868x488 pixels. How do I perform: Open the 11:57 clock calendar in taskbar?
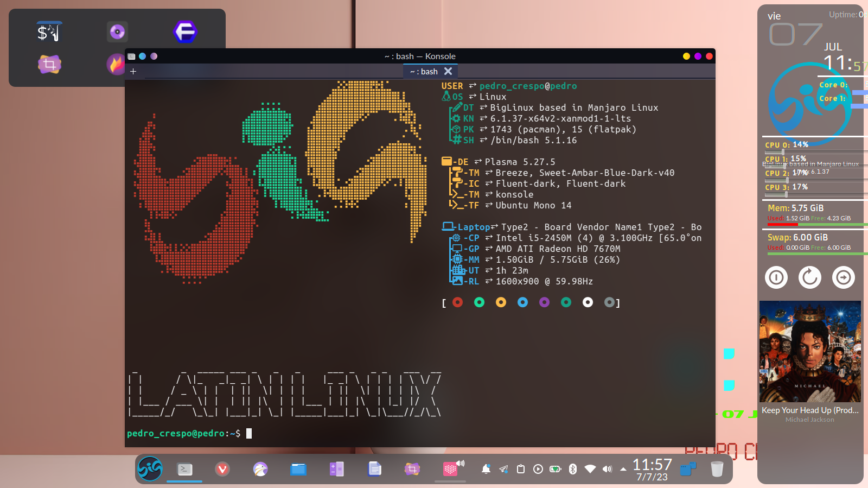pos(652,469)
